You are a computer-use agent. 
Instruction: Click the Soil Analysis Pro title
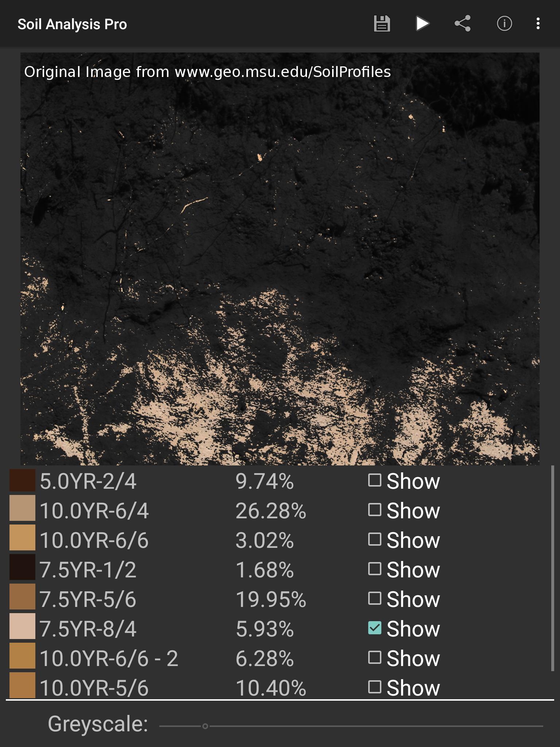[72, 24]
